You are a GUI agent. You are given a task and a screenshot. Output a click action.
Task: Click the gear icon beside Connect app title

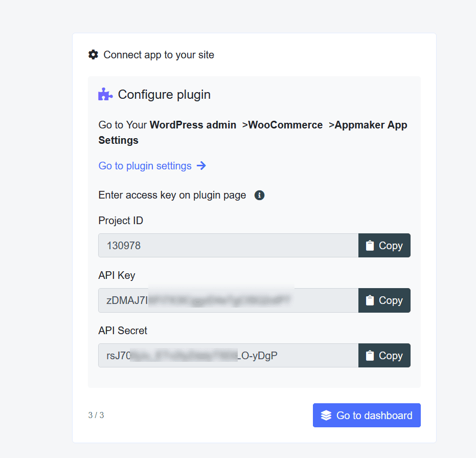click(x=93, y=55)
